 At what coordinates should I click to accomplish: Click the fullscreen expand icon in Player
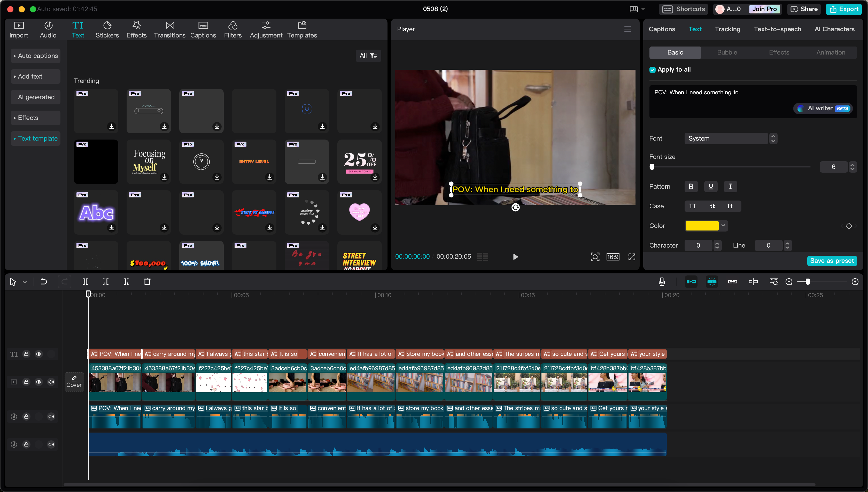(632, 257)
